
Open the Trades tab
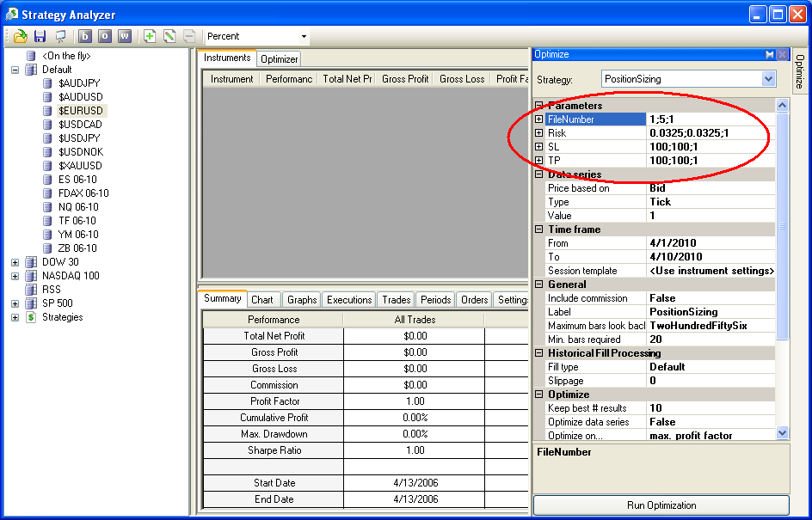397,300
